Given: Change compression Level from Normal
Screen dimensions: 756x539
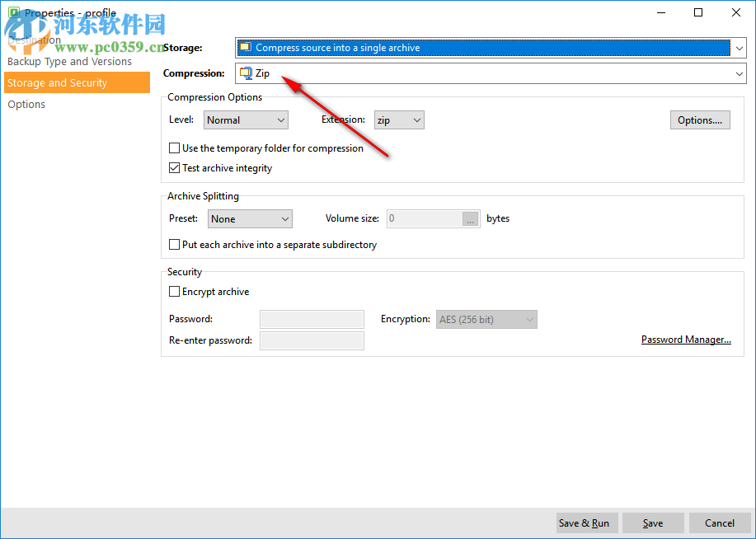Looking at the screenshot, I should tap(280, 120).
